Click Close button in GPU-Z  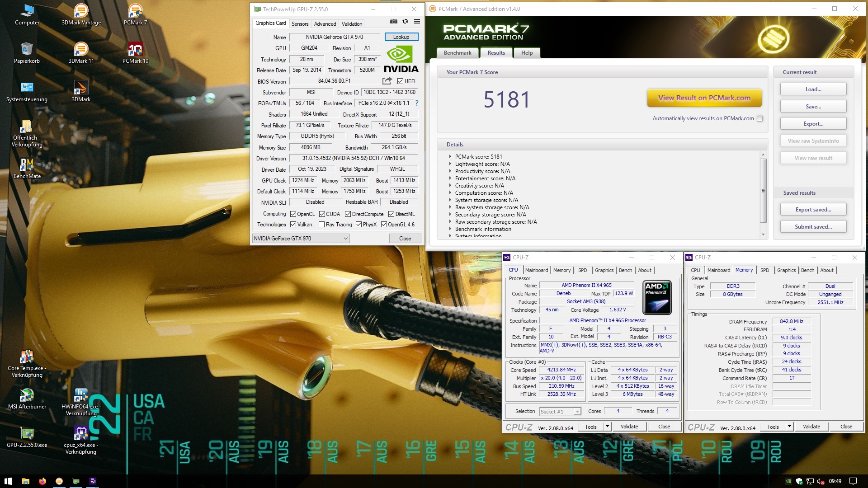[405, 239]
